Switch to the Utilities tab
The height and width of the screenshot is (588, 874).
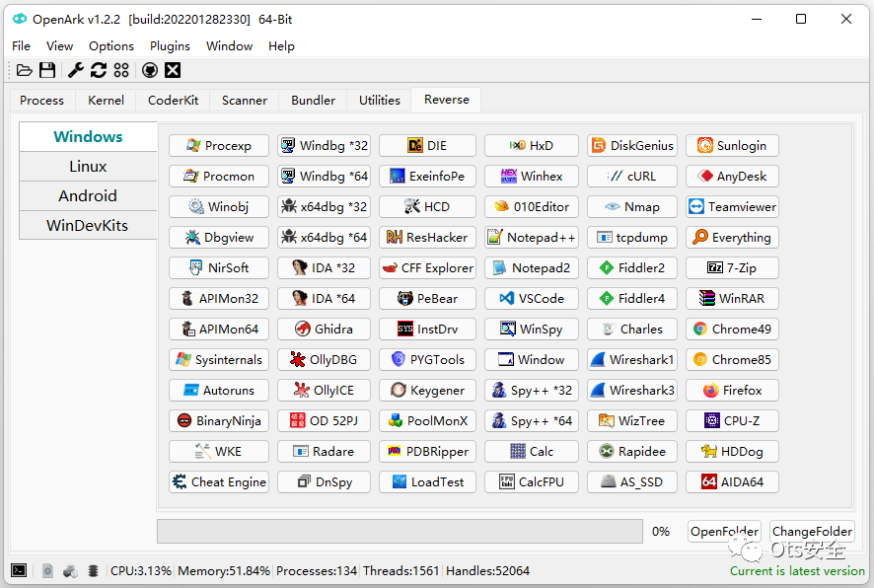click(380, 101)
